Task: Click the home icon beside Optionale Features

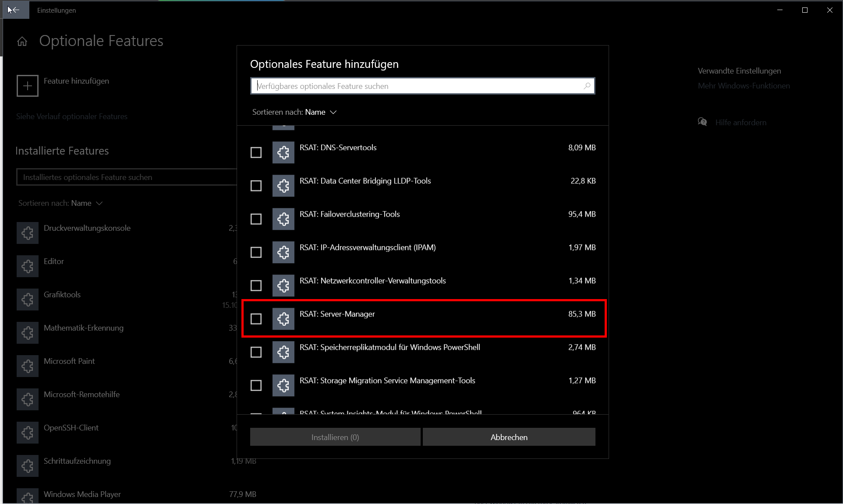Action: coord(22,42)
